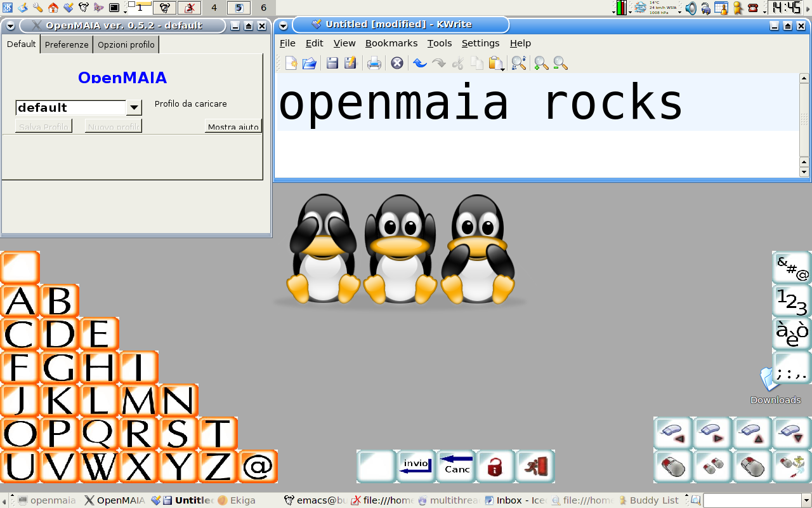Switch to the Opzioni profilo tab
Viewport: 812px width, 508px height.
pos(126,44)
